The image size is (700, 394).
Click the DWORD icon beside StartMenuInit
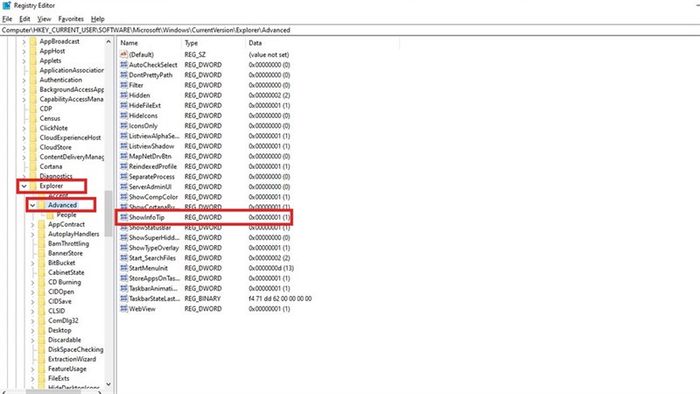tap(124, 268)
